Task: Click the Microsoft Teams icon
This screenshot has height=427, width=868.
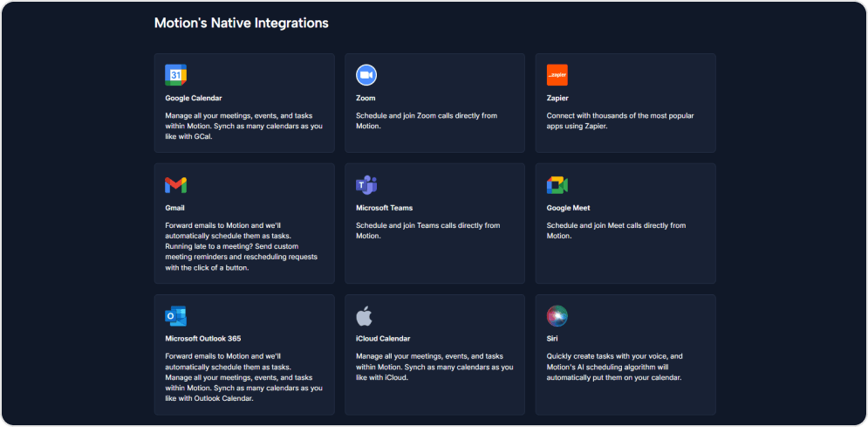Action: [366, 185]
